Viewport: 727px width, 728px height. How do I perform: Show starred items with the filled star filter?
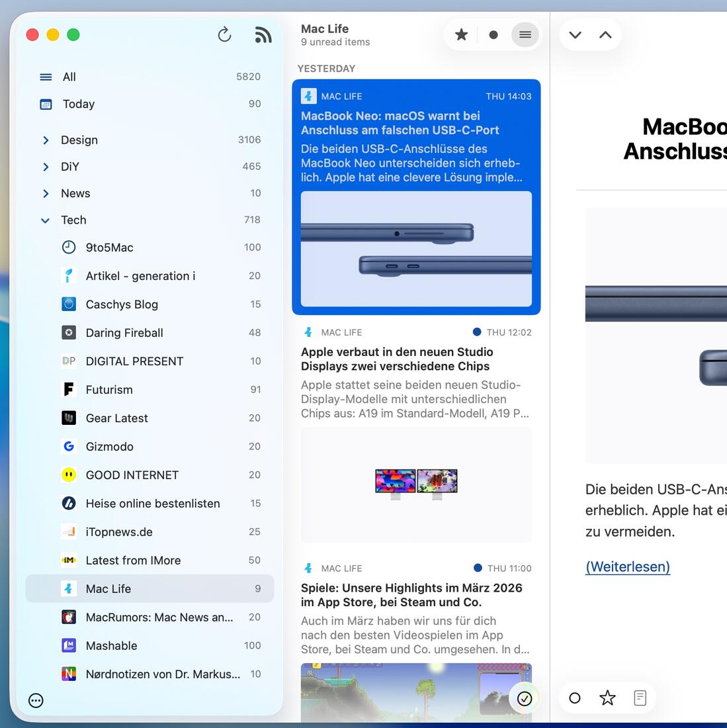tap(461, 35)
